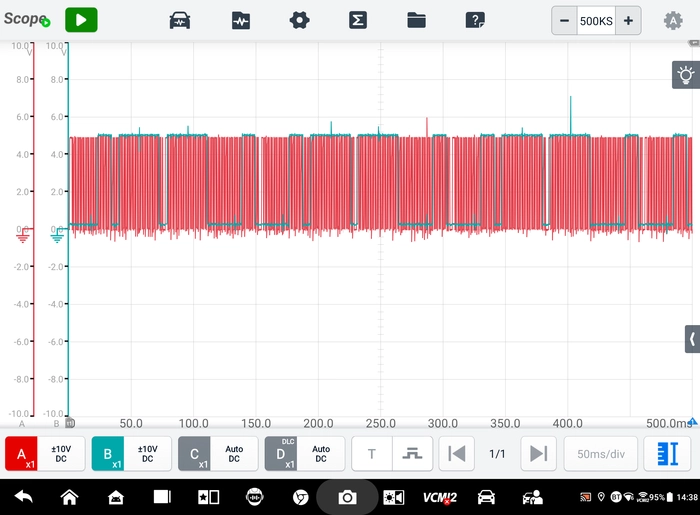Open channel A ±10V DC range dropdown

click(61, 454)
